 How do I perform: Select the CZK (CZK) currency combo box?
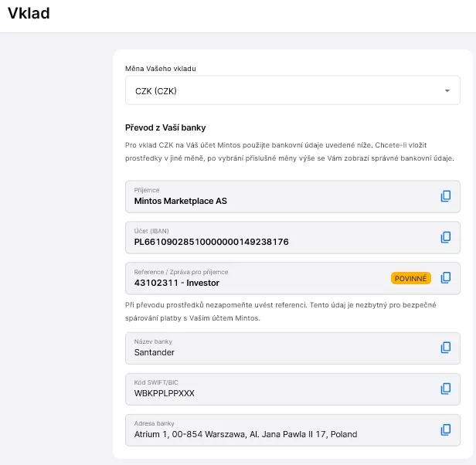pyautogui.click(x=286, y=91)
